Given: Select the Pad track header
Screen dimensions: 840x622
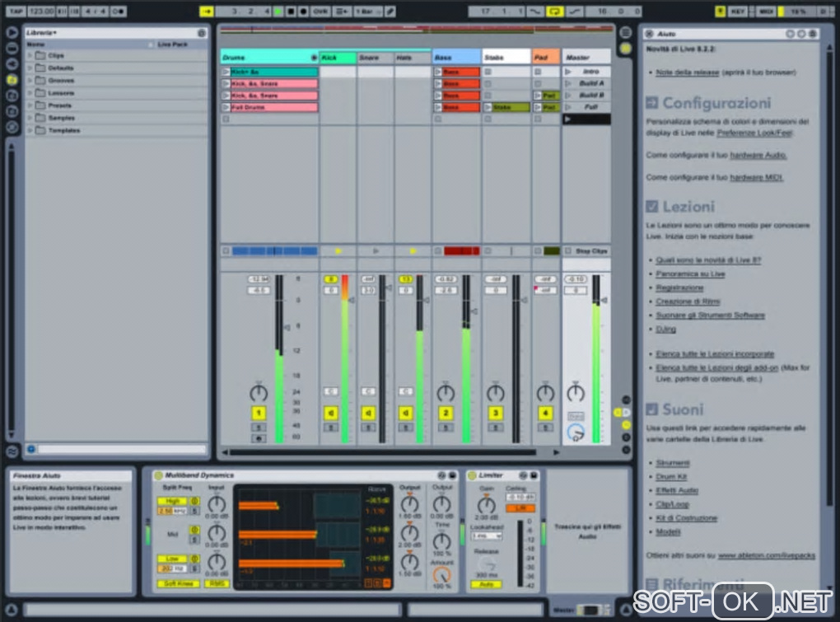Looking at the screenshot, I should (x=546, y=58).
